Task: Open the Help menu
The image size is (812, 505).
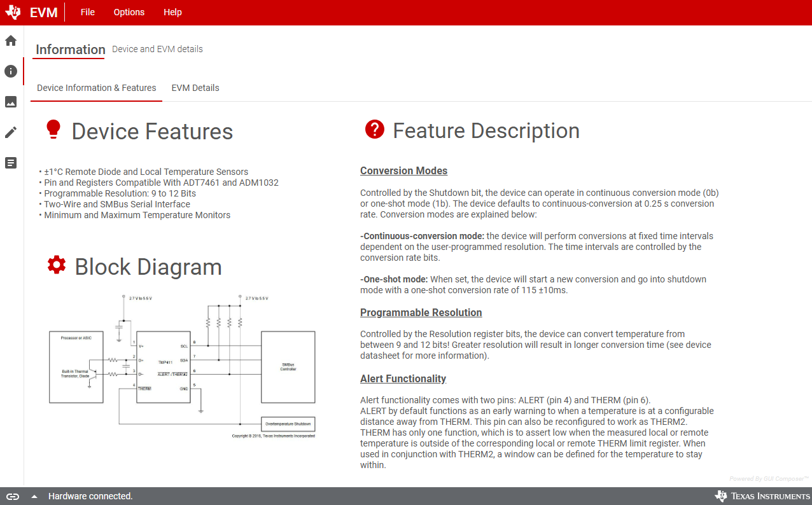Action: 172,12
